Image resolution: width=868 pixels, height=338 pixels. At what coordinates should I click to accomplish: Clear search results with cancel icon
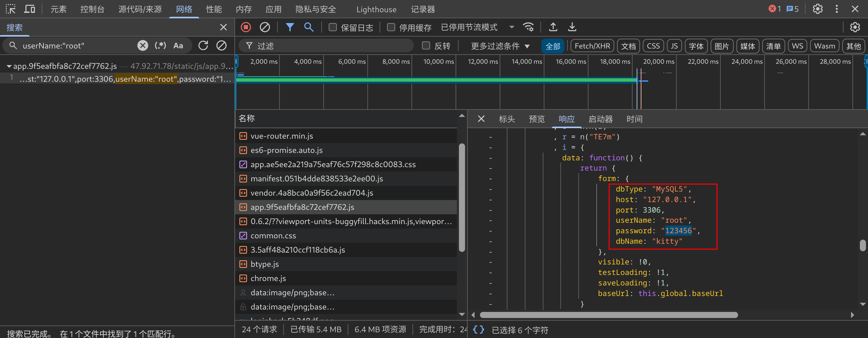click(x=221, y=45)
